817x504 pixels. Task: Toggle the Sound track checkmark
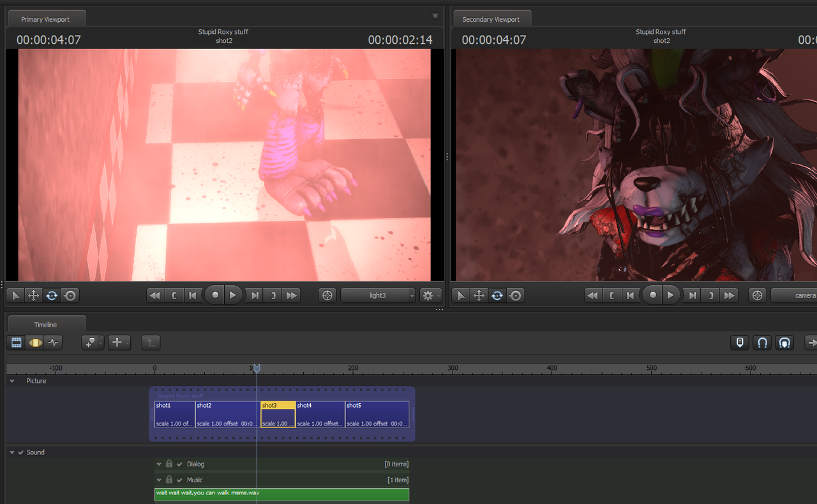click(20, 452)
